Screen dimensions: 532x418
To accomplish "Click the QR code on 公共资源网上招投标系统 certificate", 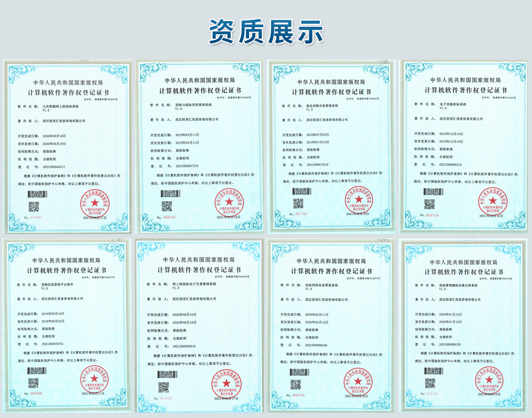I will click(34, 206).
